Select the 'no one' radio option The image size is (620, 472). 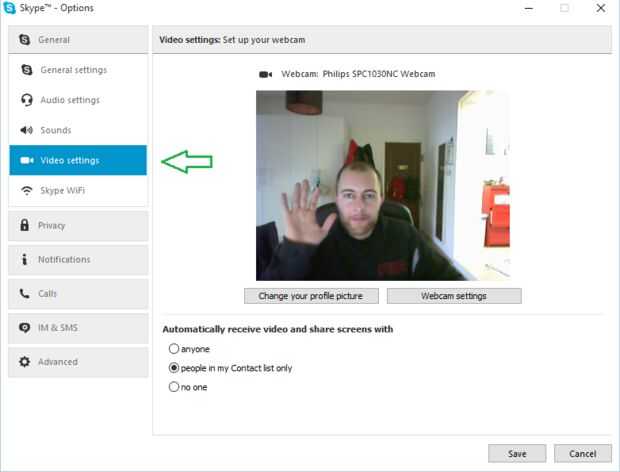point(174,387)
